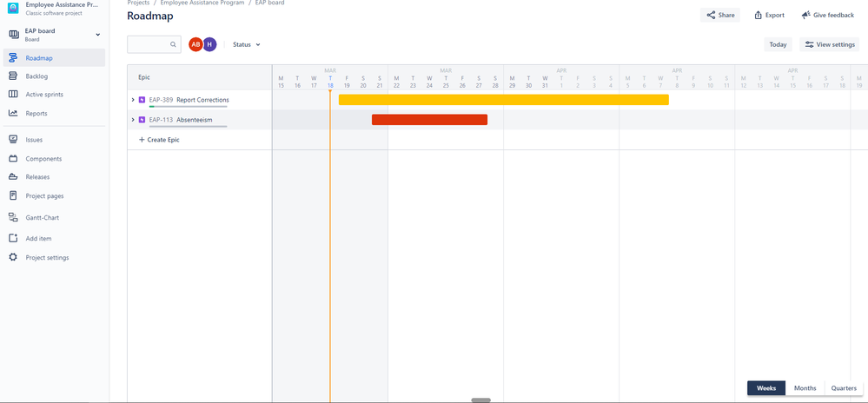Switch timeline to Months view

pos(805,388)
